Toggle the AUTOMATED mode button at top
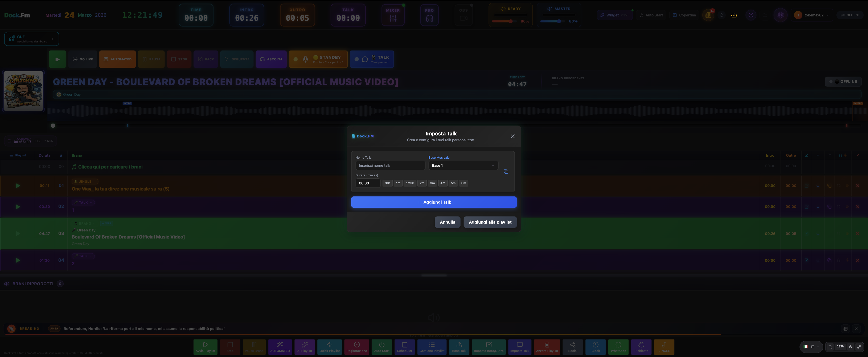Screen dimensions: 868x357 (118, 59)
